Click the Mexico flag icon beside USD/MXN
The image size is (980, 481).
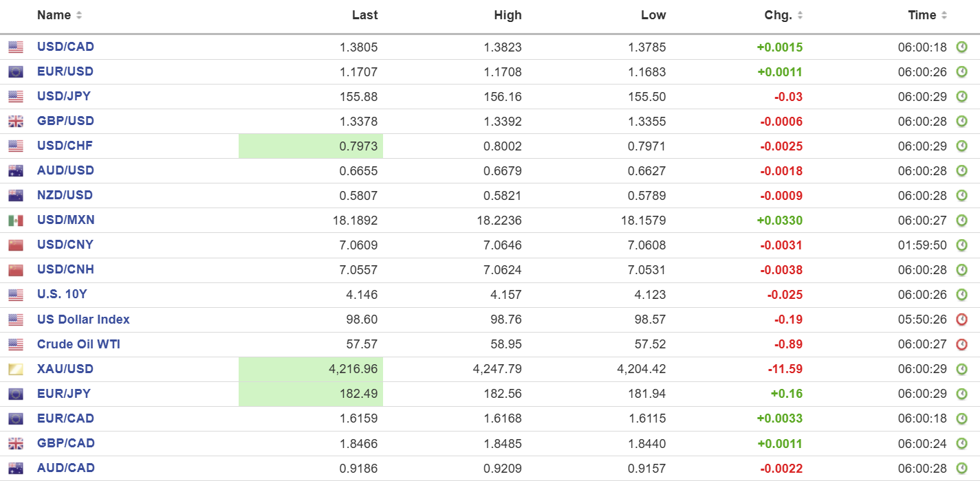16,221
